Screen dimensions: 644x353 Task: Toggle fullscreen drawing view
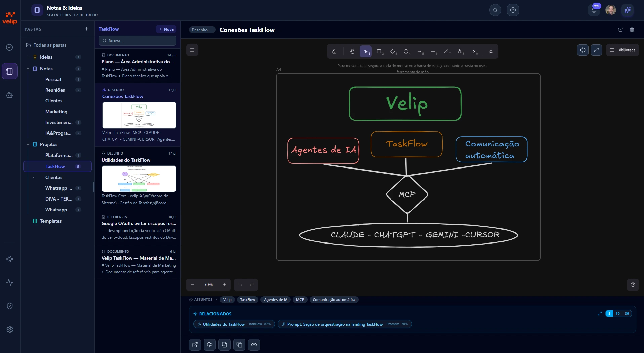pos(596,50)
